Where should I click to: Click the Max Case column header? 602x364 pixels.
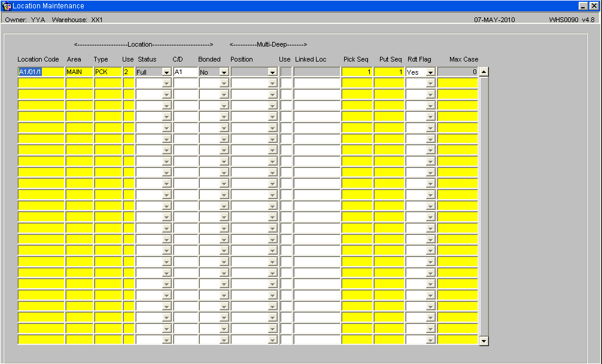pos(464,59)
